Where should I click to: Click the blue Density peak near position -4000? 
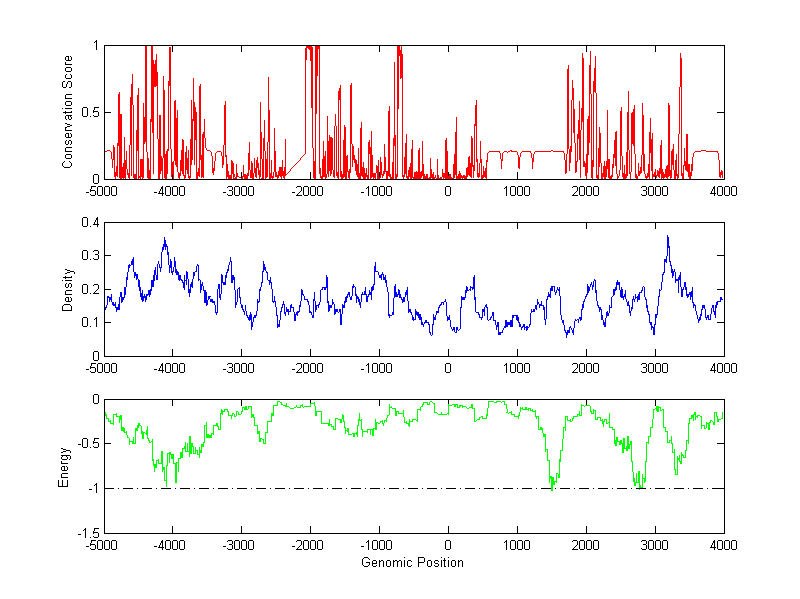tap(165, 240)
